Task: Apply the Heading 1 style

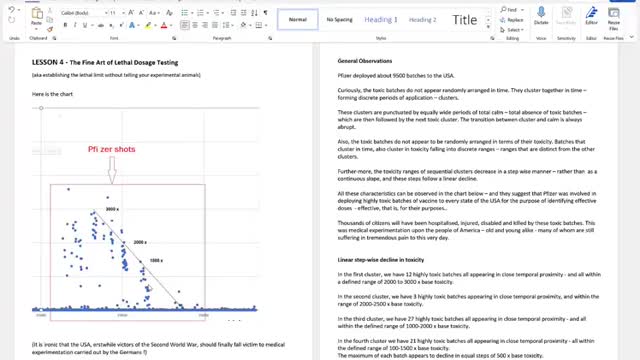Action: 381,19
